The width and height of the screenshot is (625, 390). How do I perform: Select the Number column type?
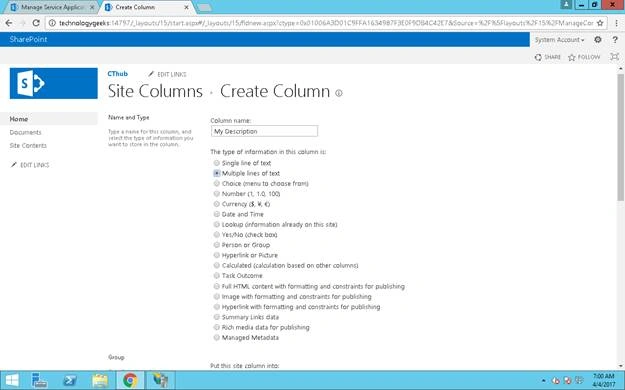pos(216,194)
